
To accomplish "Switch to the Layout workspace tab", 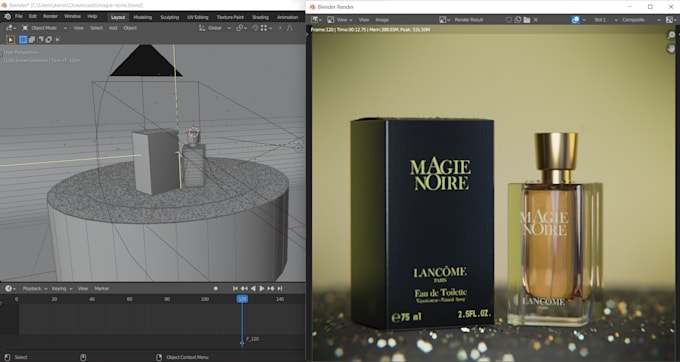I will tap(118, 17).
